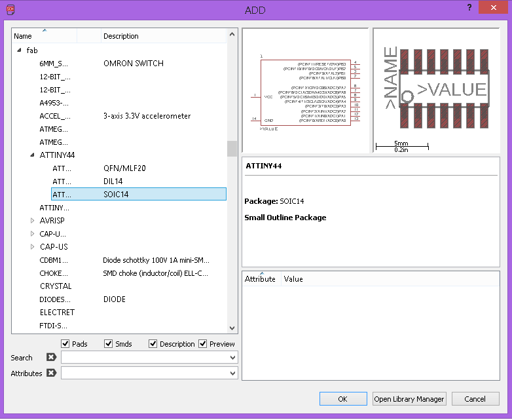The height and width of the screenshot is (420, 512).
Task: Clear the Search field with X icon
Action: (x=51, y=357)
